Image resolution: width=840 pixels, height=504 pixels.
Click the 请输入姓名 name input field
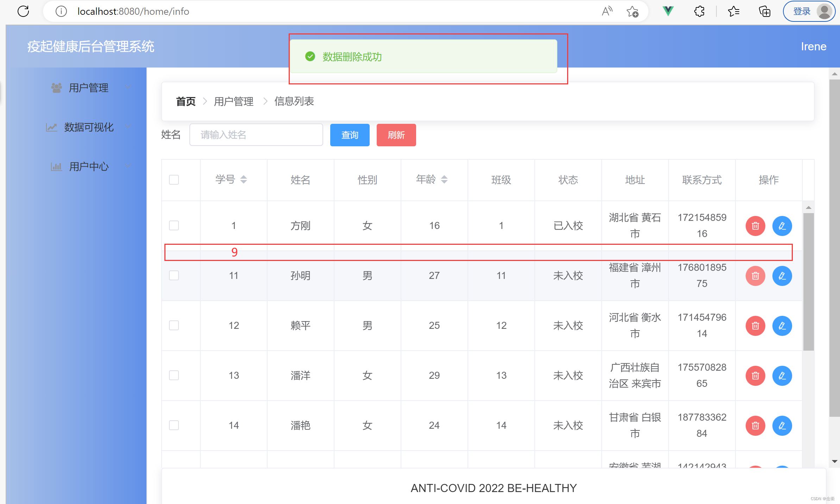coord(256,135)
